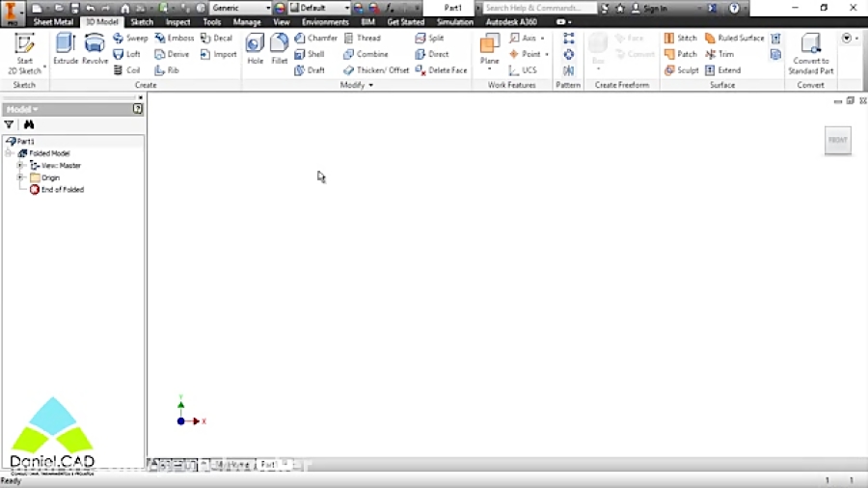This screenshot has height=488, width=868.
Task: Click the Sign In button
Action: pyautogui.click(x=650, y=9)
